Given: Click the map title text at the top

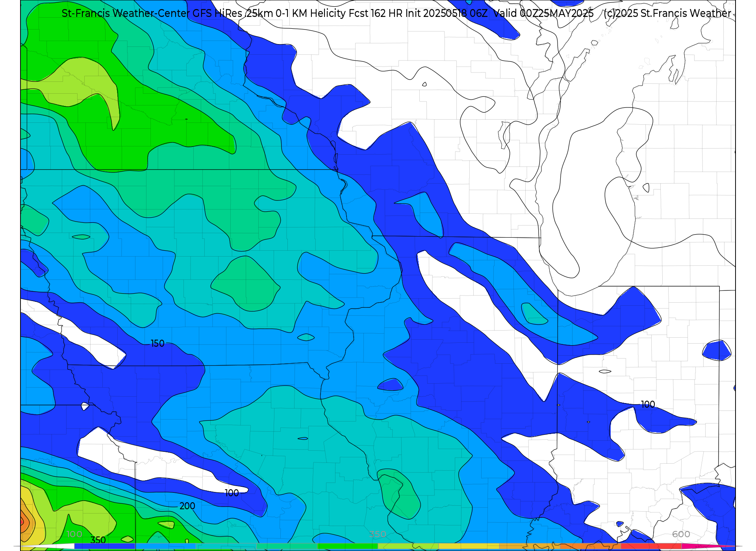Looking at the screenshot, I should (x=396, y=13).
